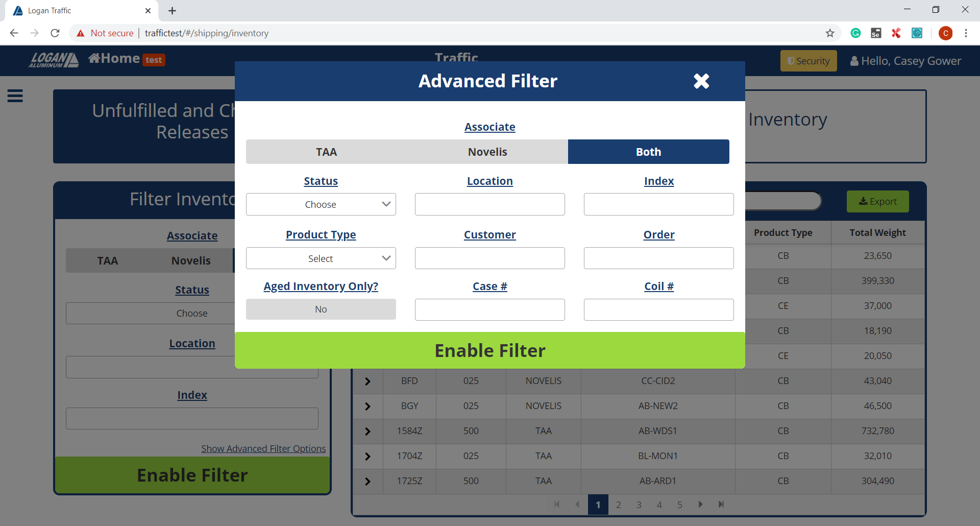The width and height of the screenshot is (980, 526).
Task: Close the Logan Traffic tab
Action: click(148, 11)
